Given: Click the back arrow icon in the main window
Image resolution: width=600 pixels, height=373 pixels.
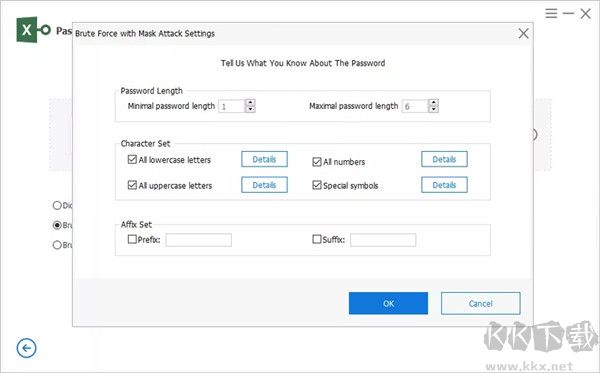Looking at the screenshot, I should (x=26, y=348).
